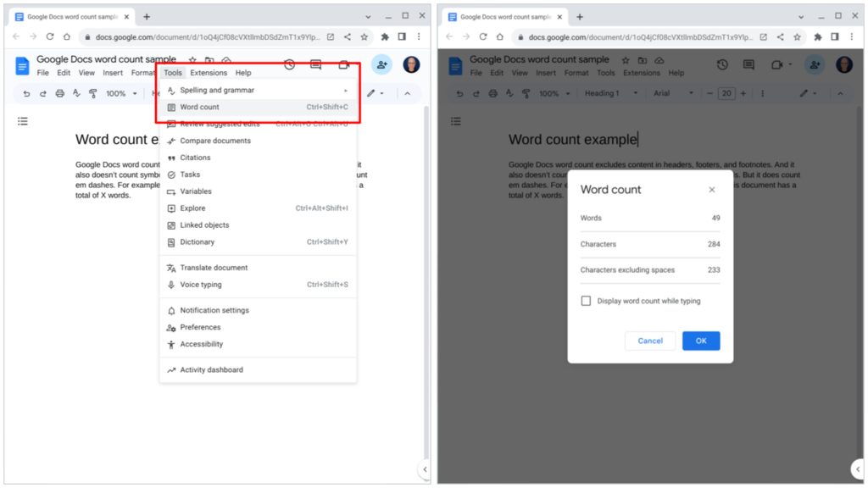Click Cancel in the Word count dialog

pyautogui.click(x=649, y=340)
